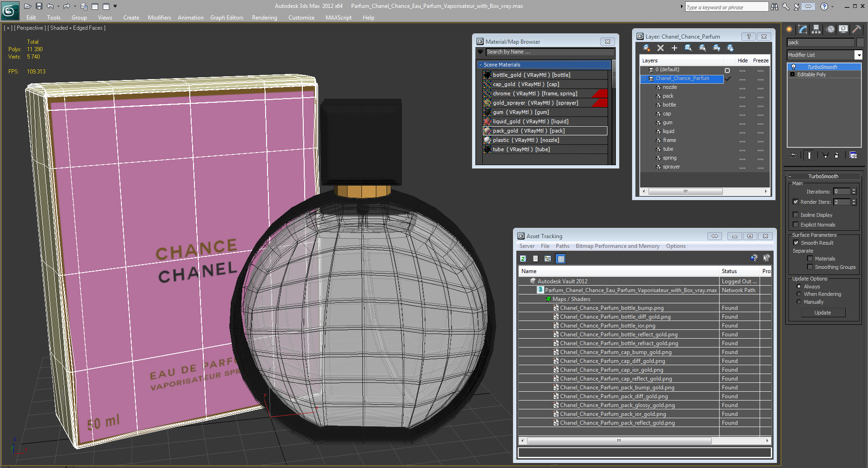Click Select Highlighted Objects and Layers icon
The width and height of the screenshot is (868, 468).
(x=688, y=48)
